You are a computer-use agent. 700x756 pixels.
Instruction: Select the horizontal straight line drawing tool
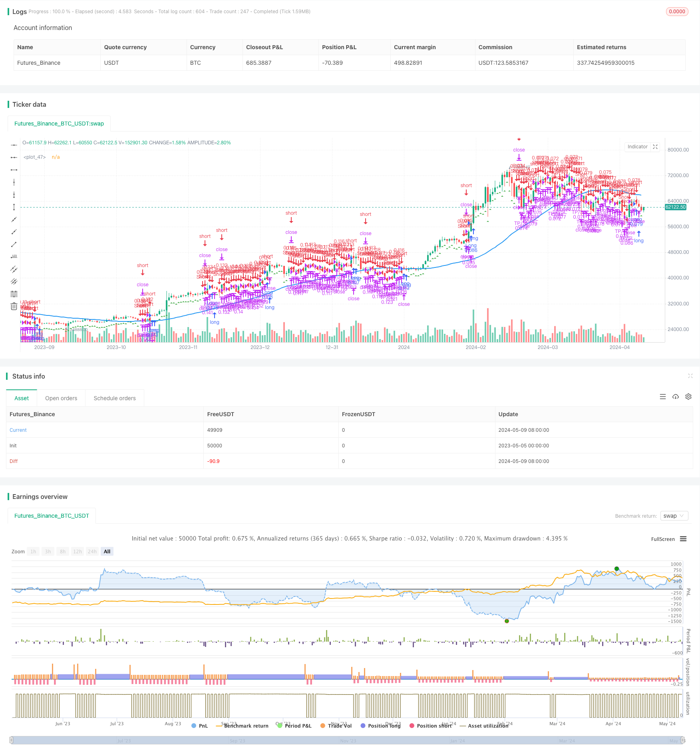click(x=14, y=145)
